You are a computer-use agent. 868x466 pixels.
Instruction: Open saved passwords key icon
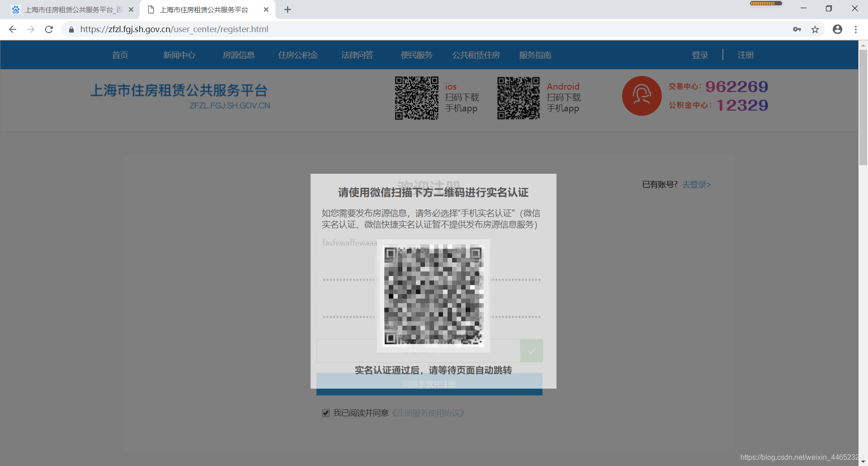pos(797,29)
